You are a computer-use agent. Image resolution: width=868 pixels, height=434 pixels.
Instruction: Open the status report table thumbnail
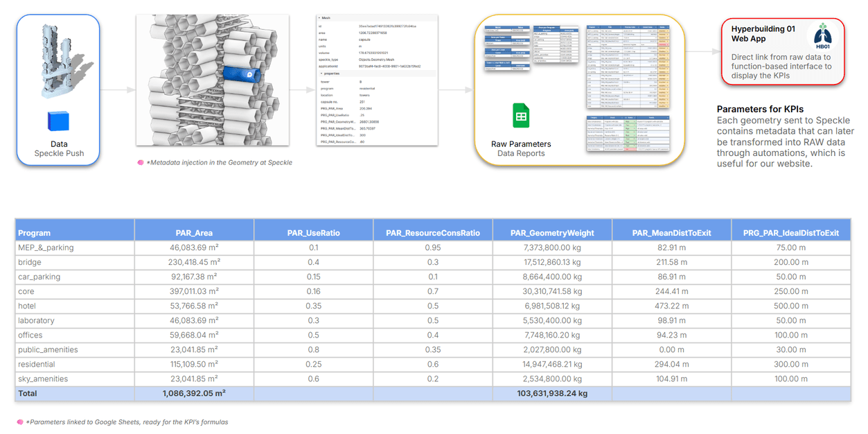click(x=628, y=133)
